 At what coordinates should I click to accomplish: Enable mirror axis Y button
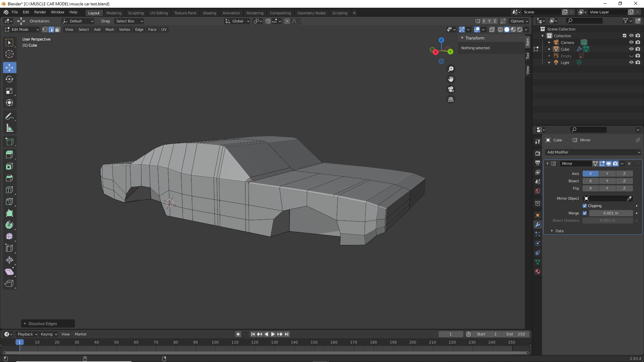(x=607, y=174)
